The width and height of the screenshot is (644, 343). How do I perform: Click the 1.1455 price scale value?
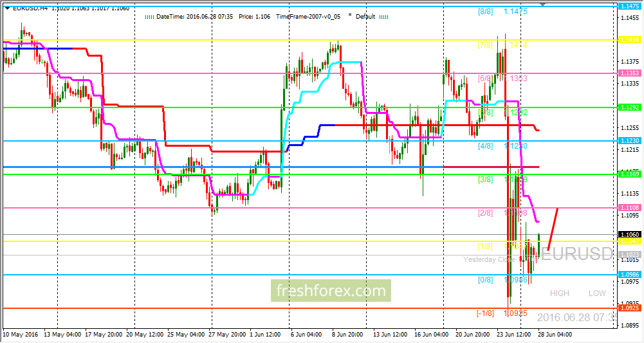click(630, 18)
